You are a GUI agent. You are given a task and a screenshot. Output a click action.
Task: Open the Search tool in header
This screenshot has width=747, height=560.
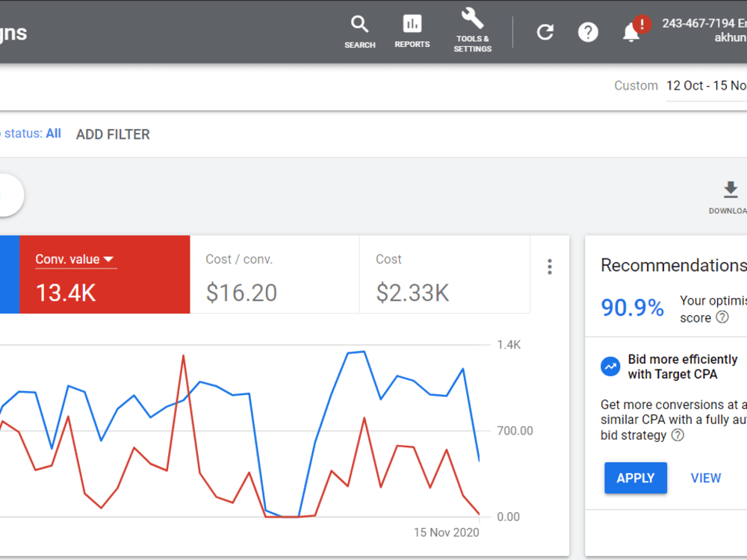pyautogui.click(x=360, y=32)
